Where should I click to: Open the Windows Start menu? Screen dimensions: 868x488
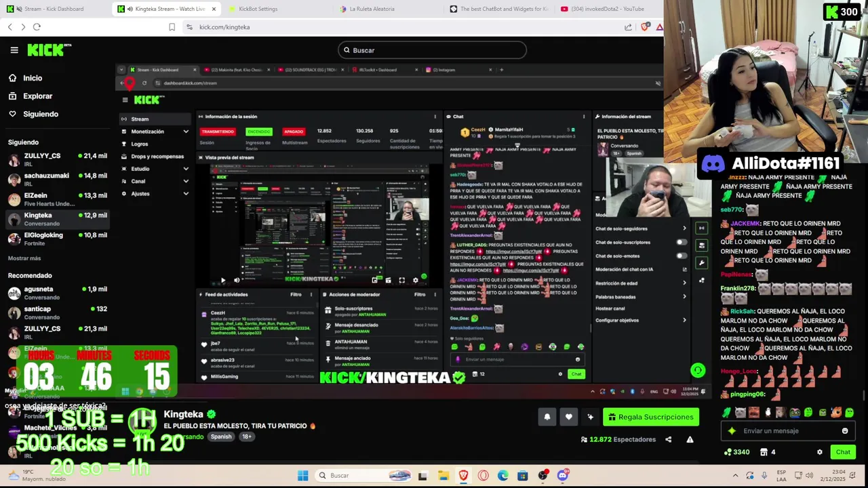(x=302, y=475)
